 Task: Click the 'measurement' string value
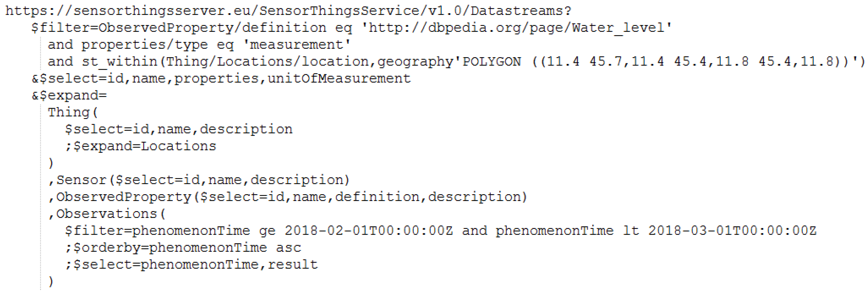tap(297, 45)
